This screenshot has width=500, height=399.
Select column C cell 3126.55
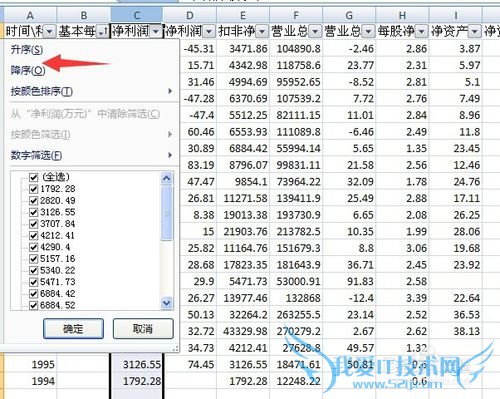pyautogui.click(x=137, y=364)
